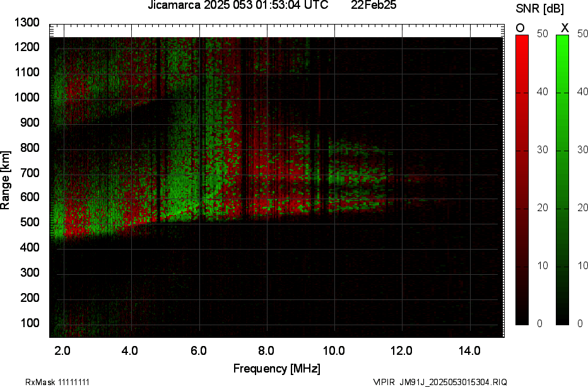Click the 'O' label above red colorbar
This screenshot has height=387, width=588.
click(520, 28)
